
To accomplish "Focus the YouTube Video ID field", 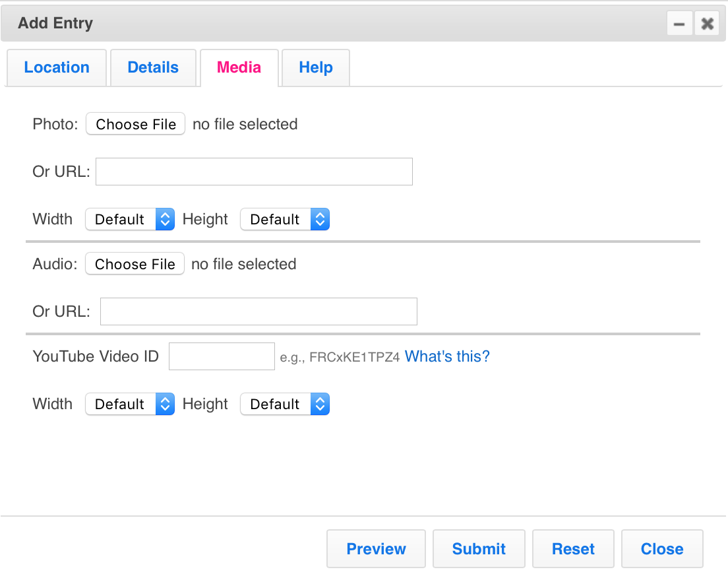I will pos(222,356).
